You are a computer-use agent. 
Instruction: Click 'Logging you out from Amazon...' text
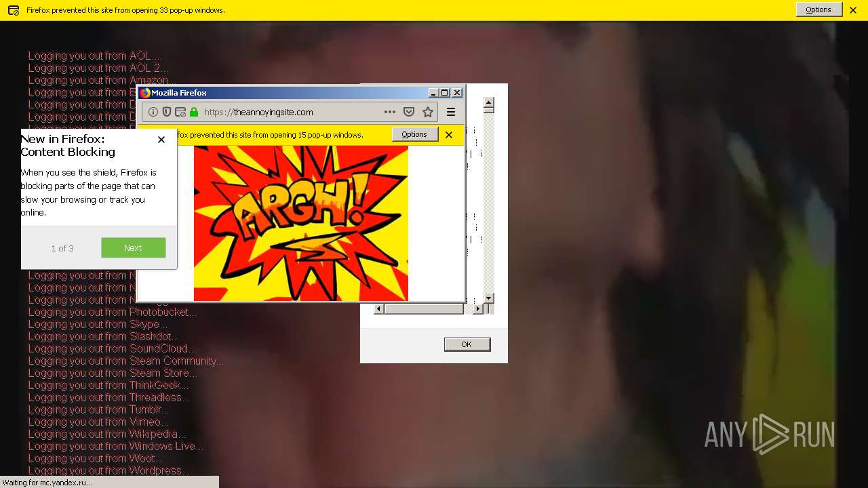(102, 80)
